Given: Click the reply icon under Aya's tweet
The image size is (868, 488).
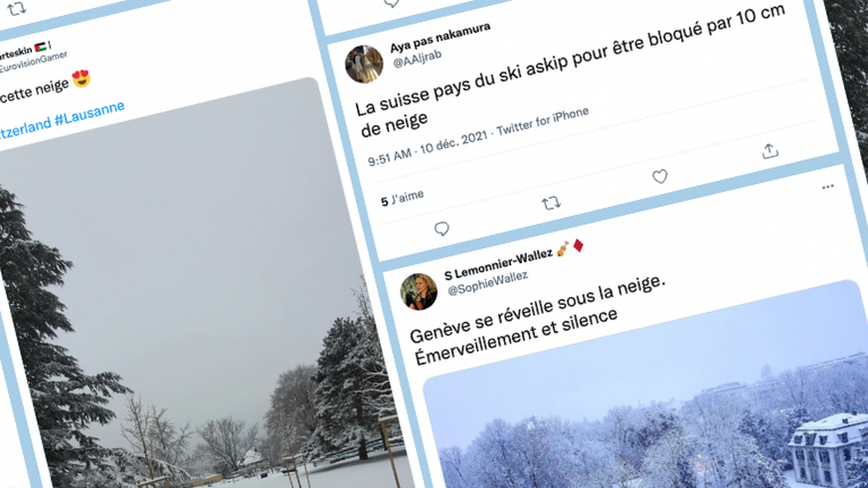Looking at the screenshot, I should click(x=441, y=229).
